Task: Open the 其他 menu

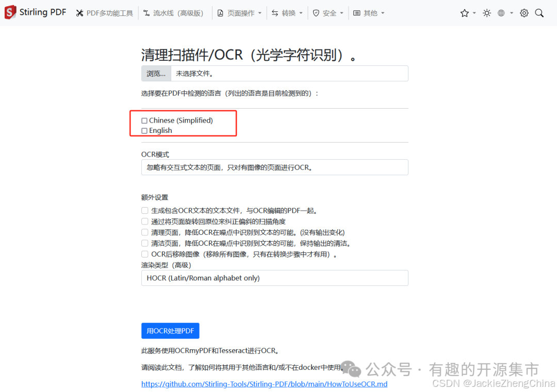Action: (369, 13)
